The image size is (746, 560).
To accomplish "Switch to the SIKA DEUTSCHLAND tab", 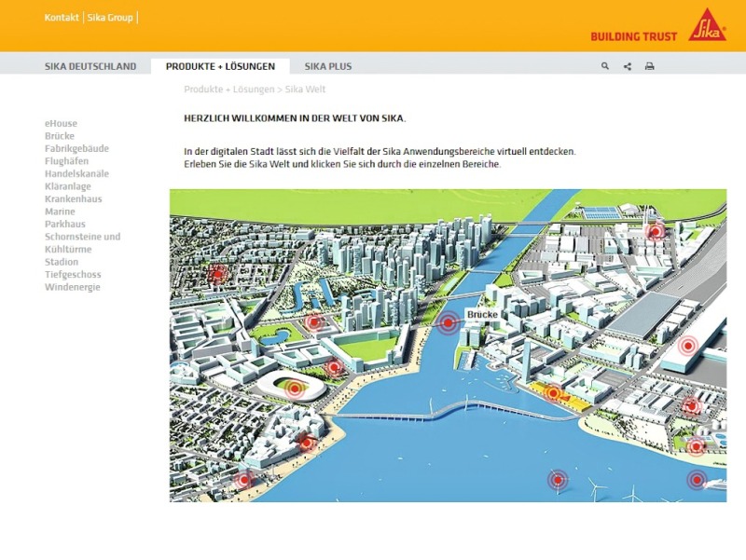I will tap(90, 66).
